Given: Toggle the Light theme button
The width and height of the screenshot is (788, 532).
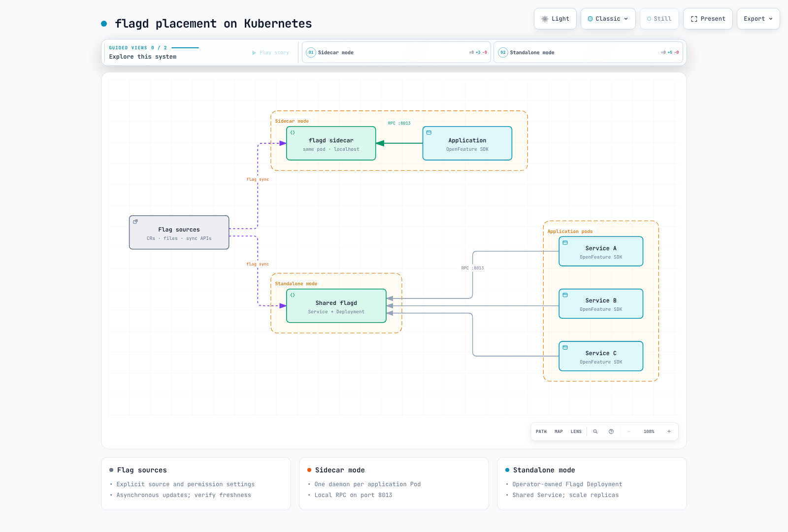Looking at the screenshot, I should pyautogui.click(x=555, y=19).
